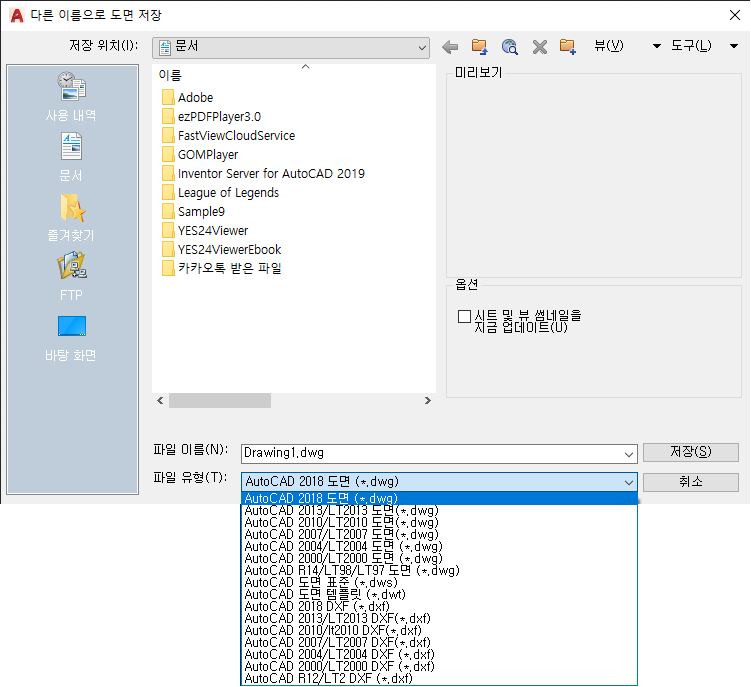Click the AutoCAD logo in title bar

(x=17, y=15)
